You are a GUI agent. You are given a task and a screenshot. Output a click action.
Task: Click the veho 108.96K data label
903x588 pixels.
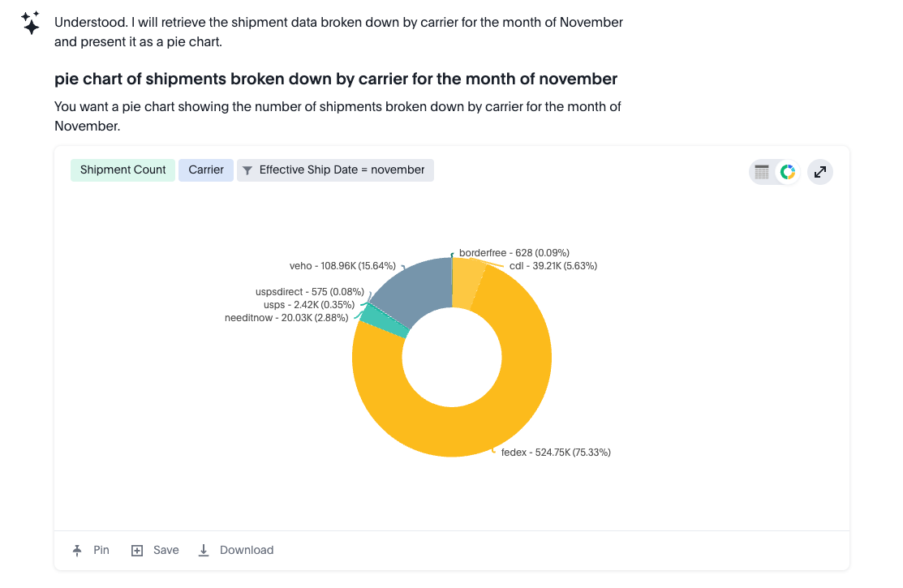pos(342,266)
